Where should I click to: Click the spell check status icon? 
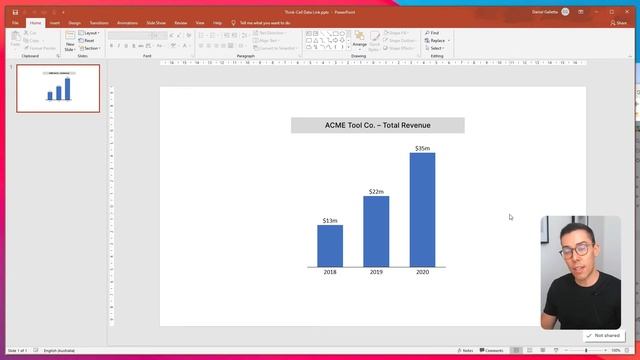pos(36,351)
